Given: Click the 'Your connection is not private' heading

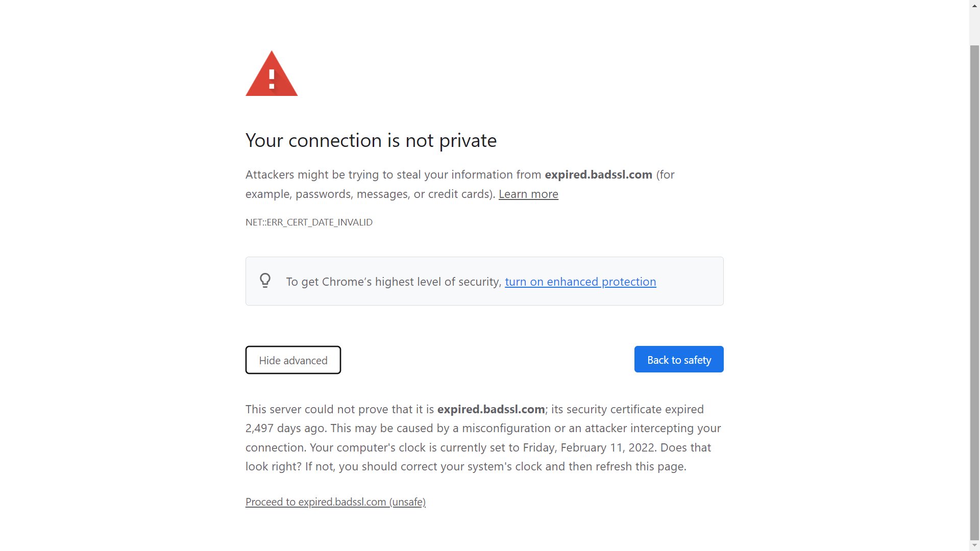Looking at the screenshot, I should coord(371,140).
